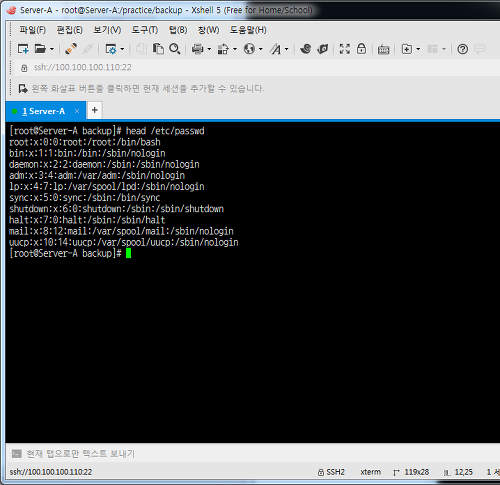This screenshot has width=500, height=485.
Task: Click the new tab group icon
Action: click(x=407, y=49)
